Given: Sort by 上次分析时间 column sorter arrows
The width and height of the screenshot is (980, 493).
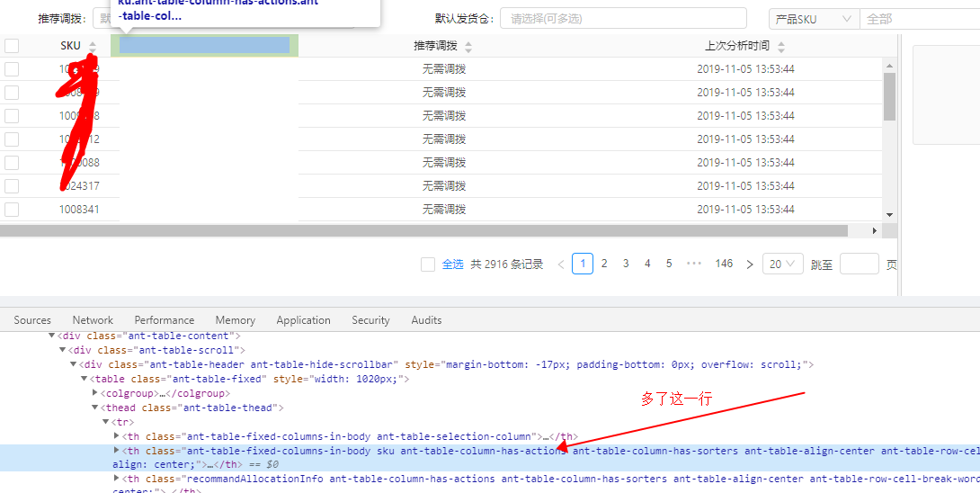Looking at the screenshot, I should coord(780,46).
